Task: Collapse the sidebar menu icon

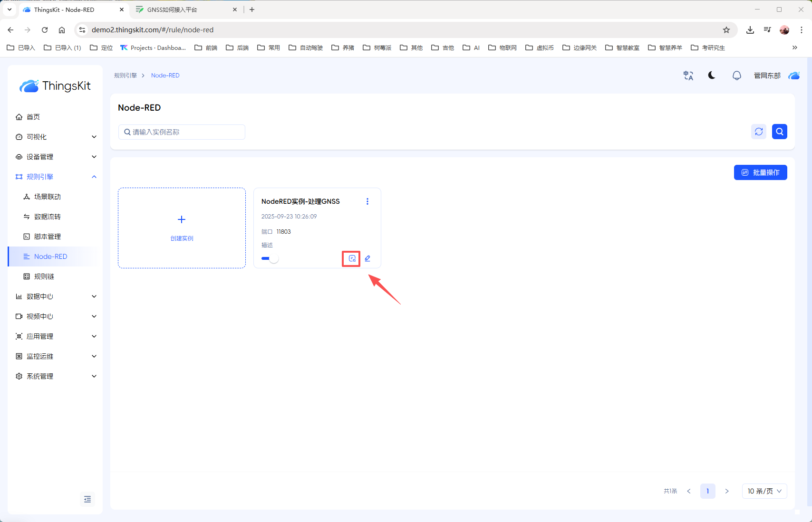Action: (87, 499)
